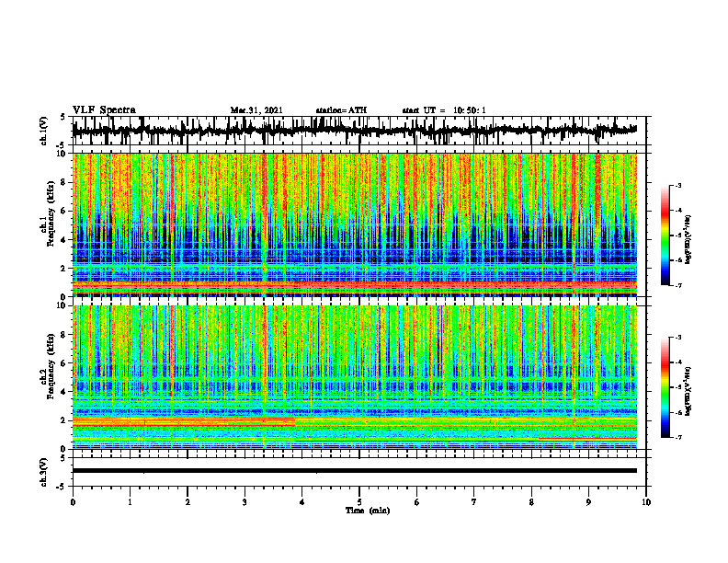Click the 'start UT = 10:50:1' label
Screen dimensions: 728x563
(444, 110)
